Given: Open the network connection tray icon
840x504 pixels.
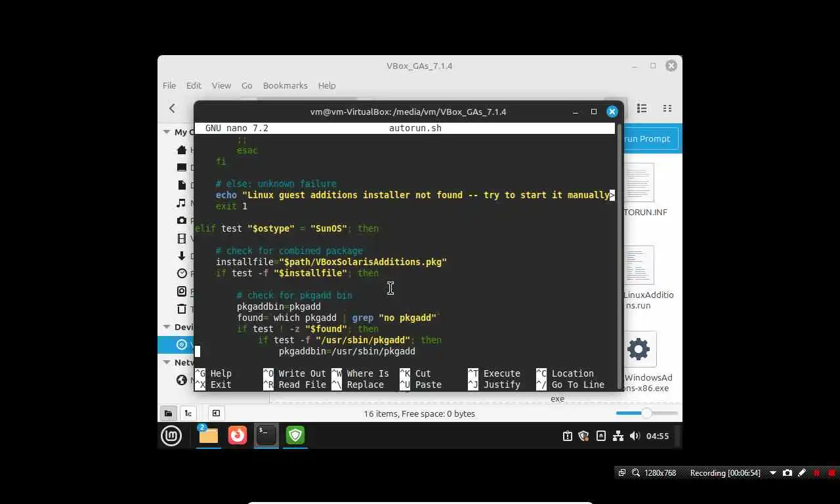Looking at the screenshot, I should [618, 436].
